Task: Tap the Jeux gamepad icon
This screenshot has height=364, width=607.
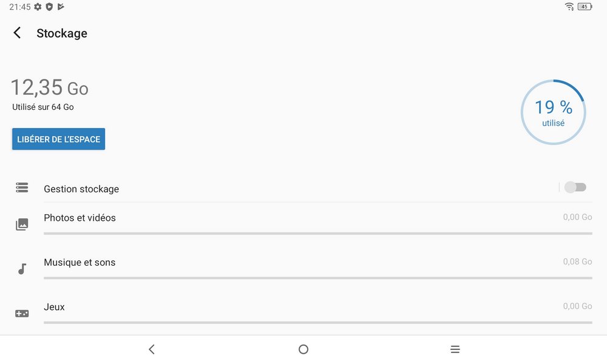Action: coord(22,314)
